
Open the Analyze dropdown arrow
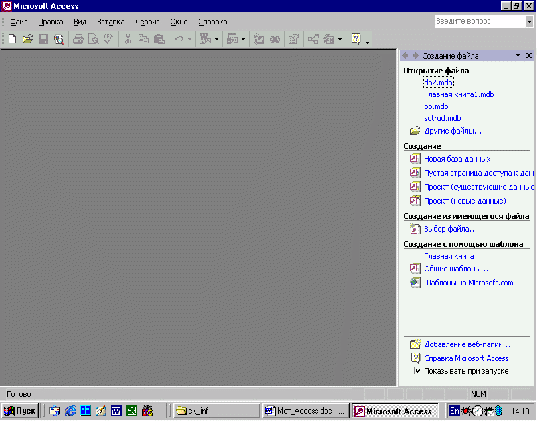(243, 39)
